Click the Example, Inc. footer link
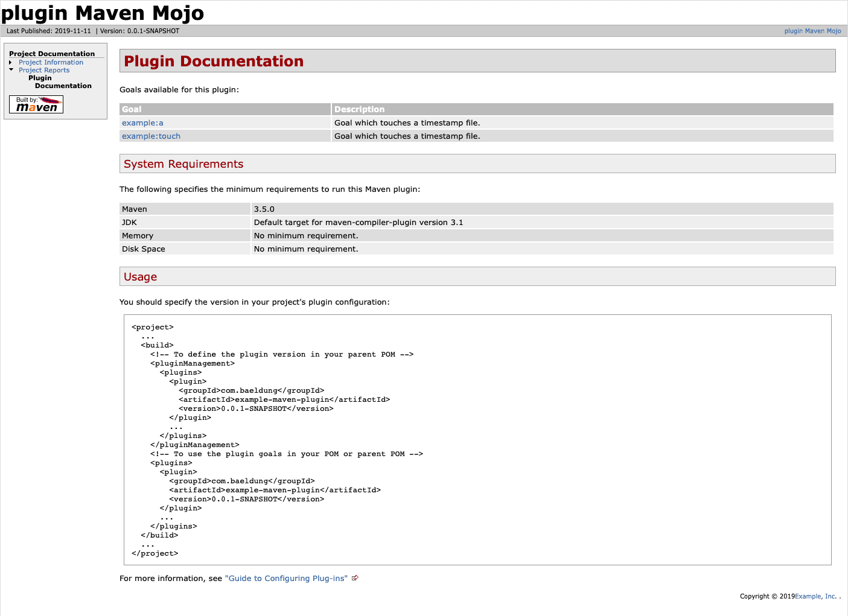Viewport: 848px width, 616px height. tap(815, 596)
